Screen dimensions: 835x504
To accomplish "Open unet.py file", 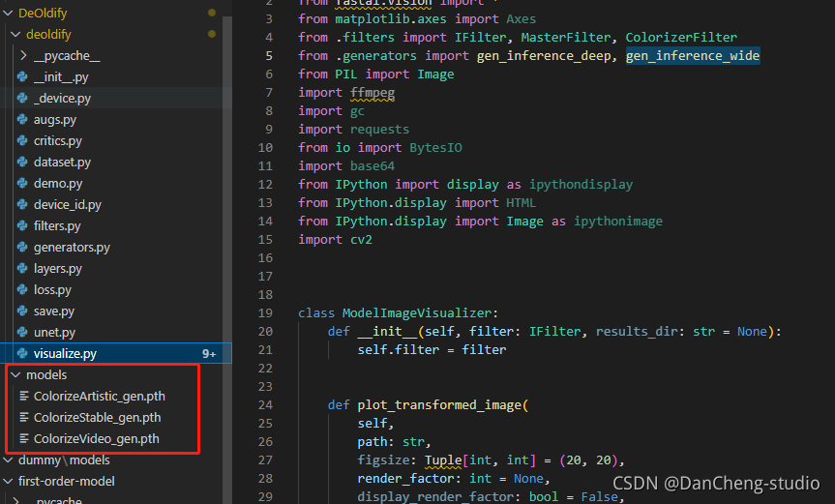I will tap(55, 333).
